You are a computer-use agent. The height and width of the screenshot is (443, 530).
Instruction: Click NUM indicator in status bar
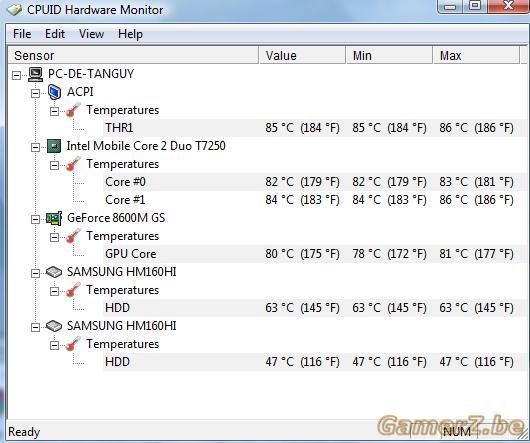pyautogui.click(x=457, y=432)
